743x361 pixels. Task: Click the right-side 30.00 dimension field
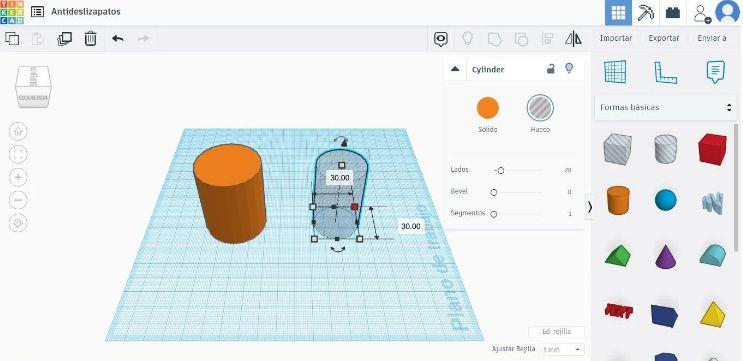[x=410, y=226]
